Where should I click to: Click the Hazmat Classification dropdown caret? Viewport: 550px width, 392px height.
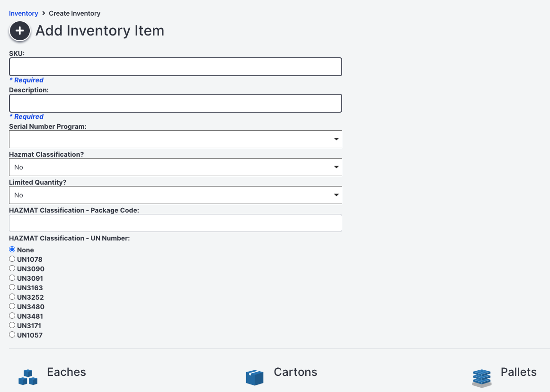pyautogui.click(x=336, y=167)
